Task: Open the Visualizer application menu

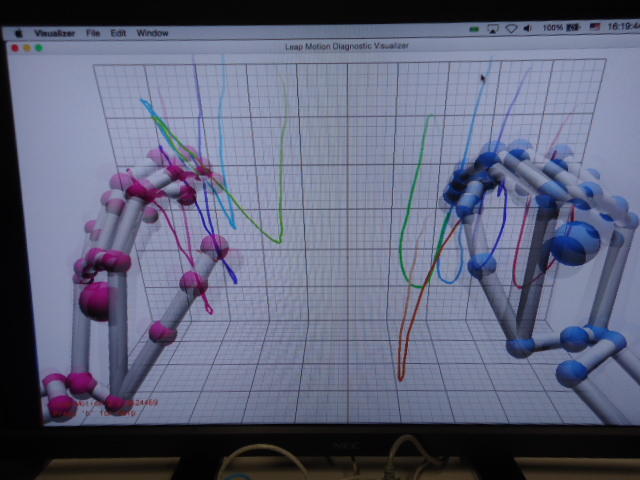Action: pyautogui.click(x=55, y=33)
